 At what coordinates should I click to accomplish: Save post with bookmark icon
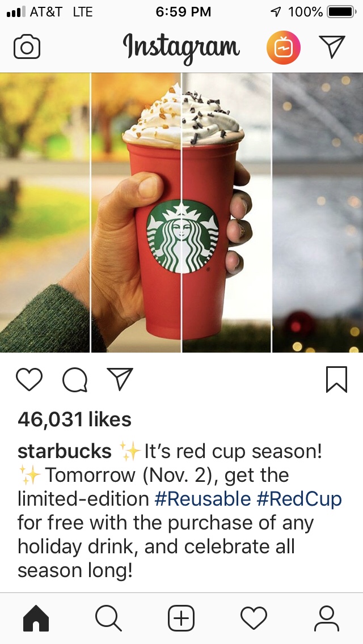pos(337,379)
